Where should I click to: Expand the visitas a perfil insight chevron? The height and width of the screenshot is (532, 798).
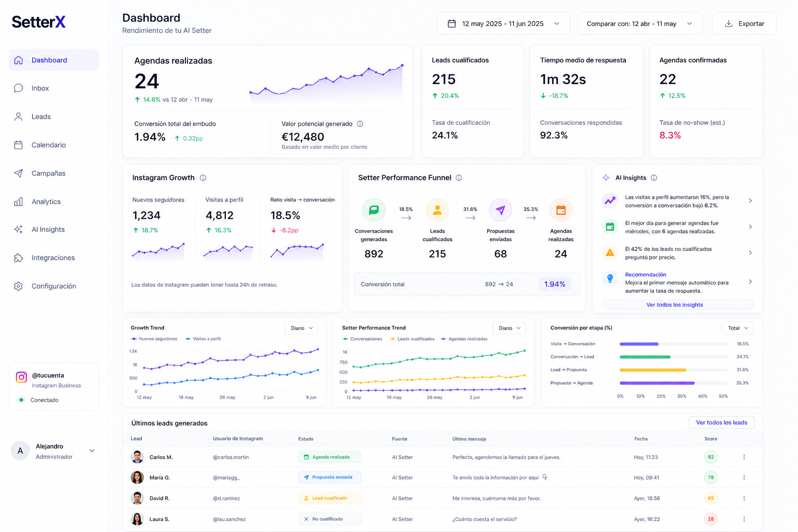pos(750,201)
